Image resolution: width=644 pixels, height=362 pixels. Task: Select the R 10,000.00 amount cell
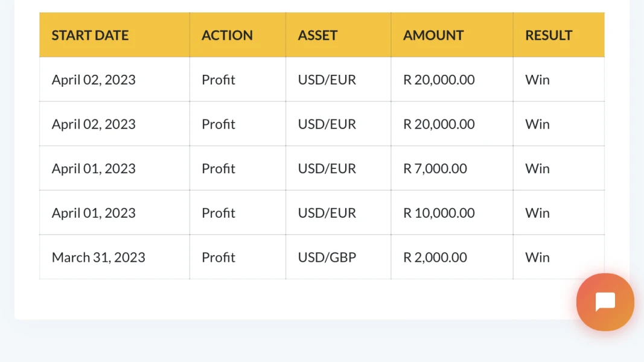439,213
